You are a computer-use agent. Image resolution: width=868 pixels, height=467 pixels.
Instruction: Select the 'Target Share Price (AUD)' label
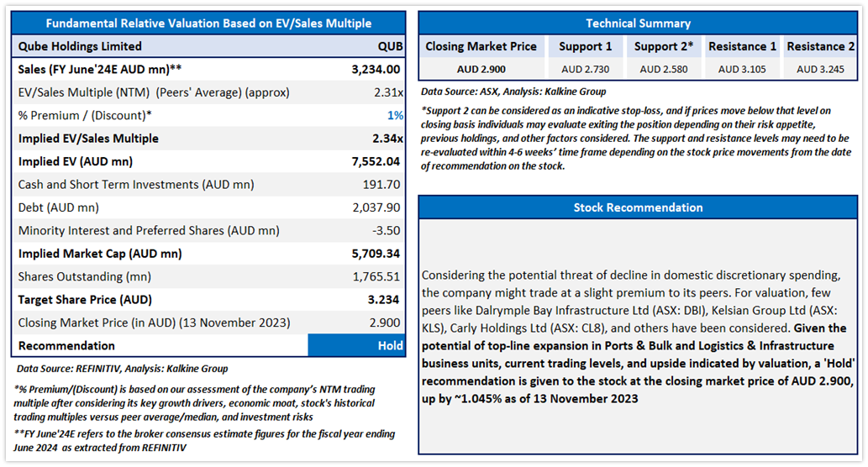pos(85,300)
